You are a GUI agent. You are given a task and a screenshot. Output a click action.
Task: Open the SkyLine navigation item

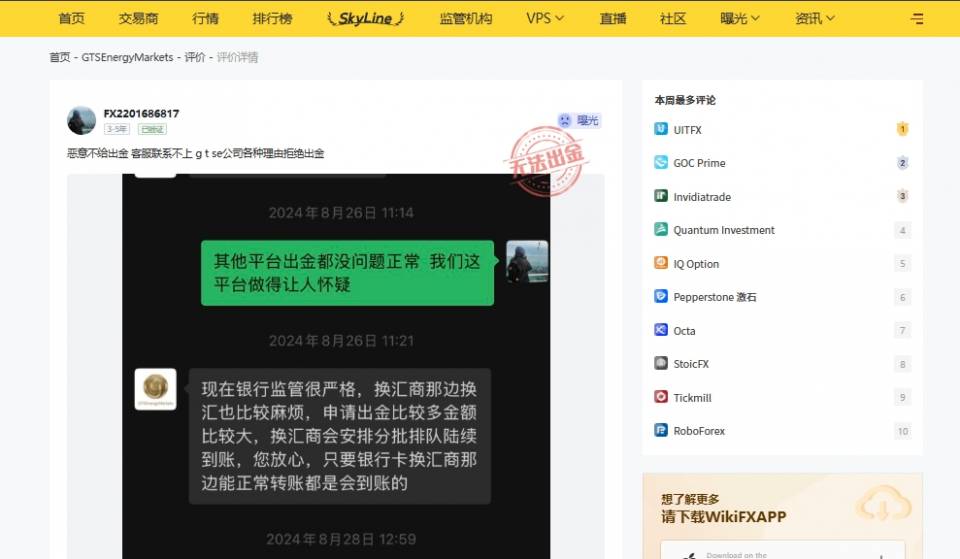click(366, 18)
